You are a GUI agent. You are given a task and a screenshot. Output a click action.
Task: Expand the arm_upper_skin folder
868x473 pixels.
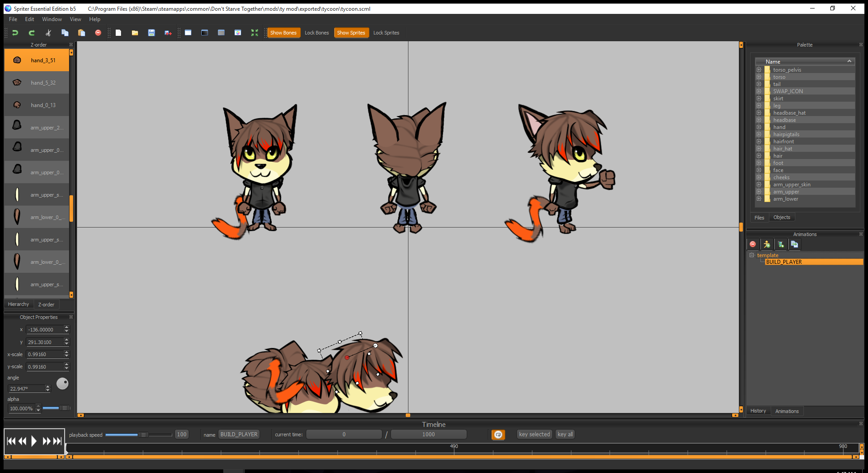[759, 185]
